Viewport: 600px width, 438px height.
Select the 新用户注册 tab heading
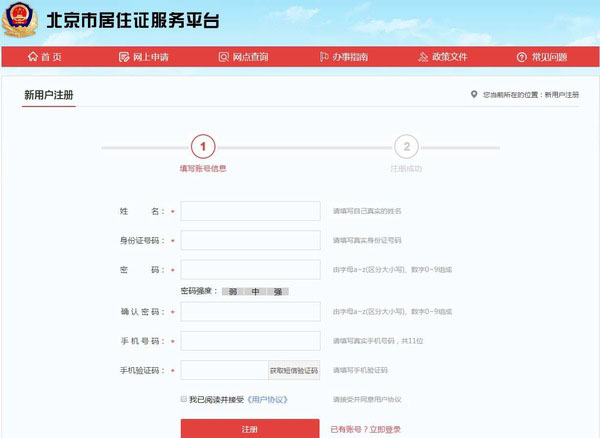point(48,95)
